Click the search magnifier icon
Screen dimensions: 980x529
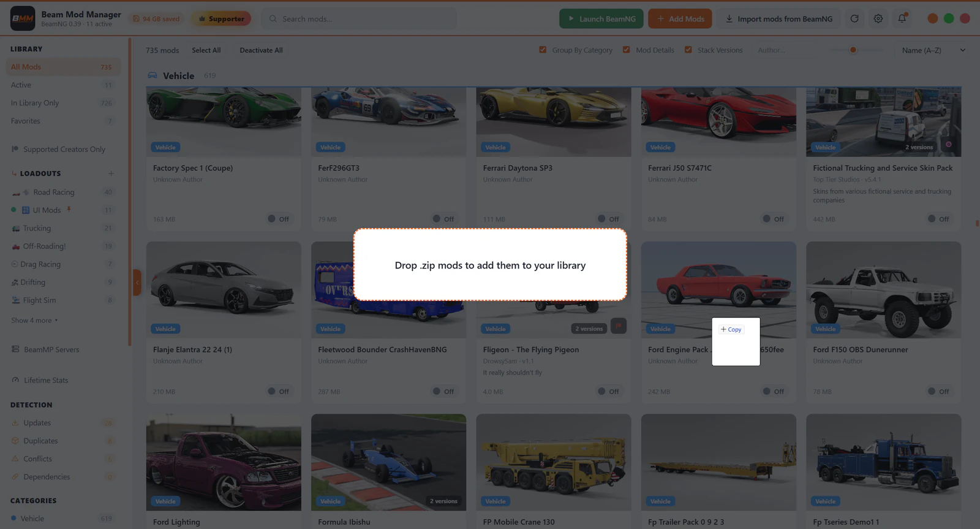click(273, 19)
